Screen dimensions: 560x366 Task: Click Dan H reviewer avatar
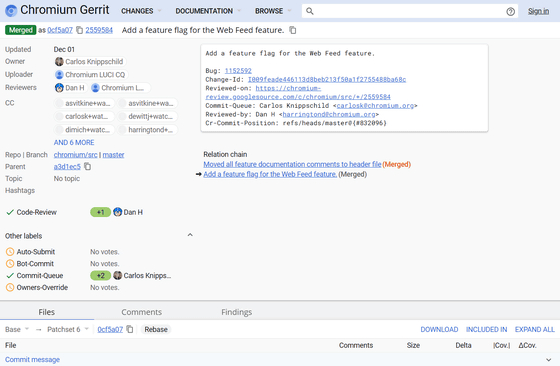click(x=59, y=87)
